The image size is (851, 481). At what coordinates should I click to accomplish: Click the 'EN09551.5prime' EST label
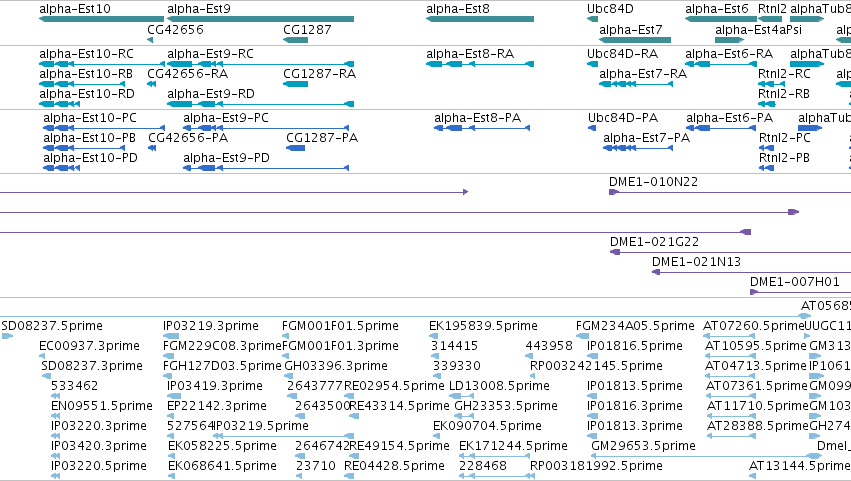coord(101,406)
